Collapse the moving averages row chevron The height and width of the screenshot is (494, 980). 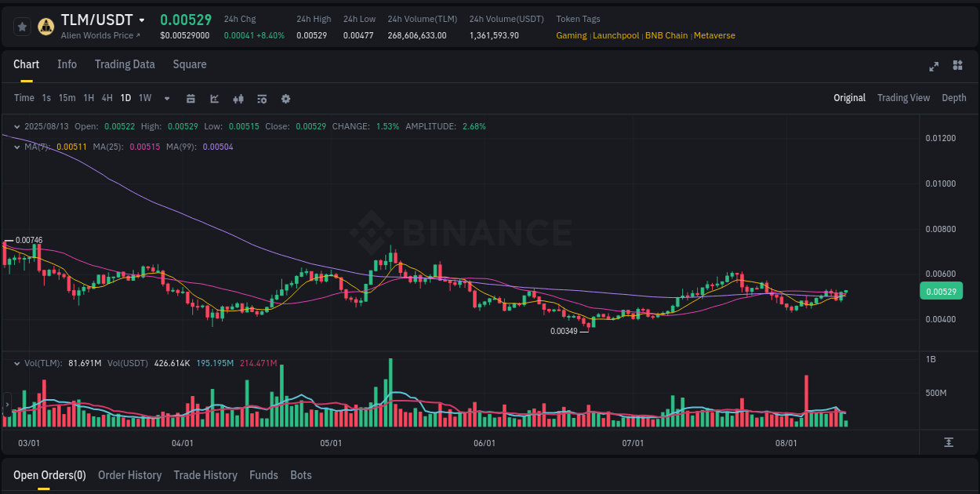coord(17,147)
